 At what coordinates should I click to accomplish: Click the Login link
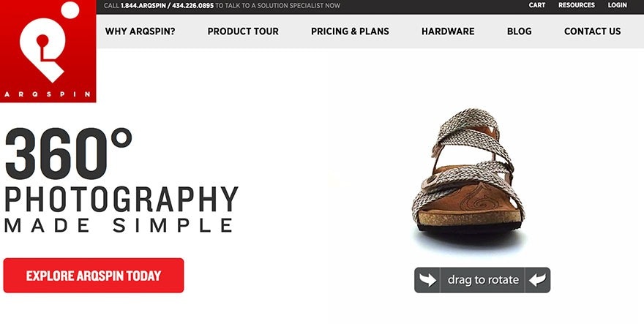point(617,5)
